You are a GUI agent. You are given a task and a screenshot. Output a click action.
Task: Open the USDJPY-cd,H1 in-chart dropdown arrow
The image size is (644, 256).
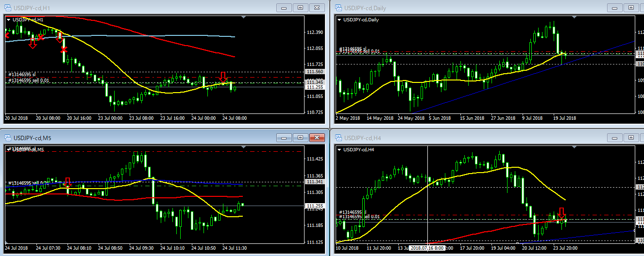click(9, 19)
